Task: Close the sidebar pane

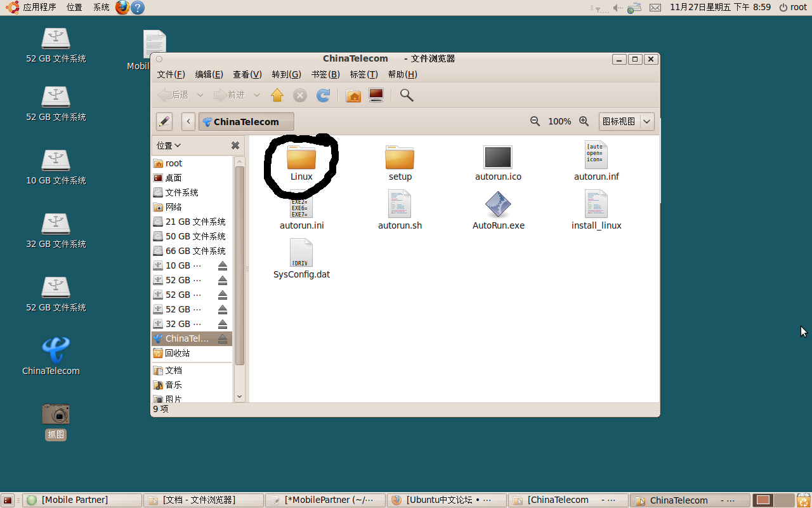Action: 235,145
